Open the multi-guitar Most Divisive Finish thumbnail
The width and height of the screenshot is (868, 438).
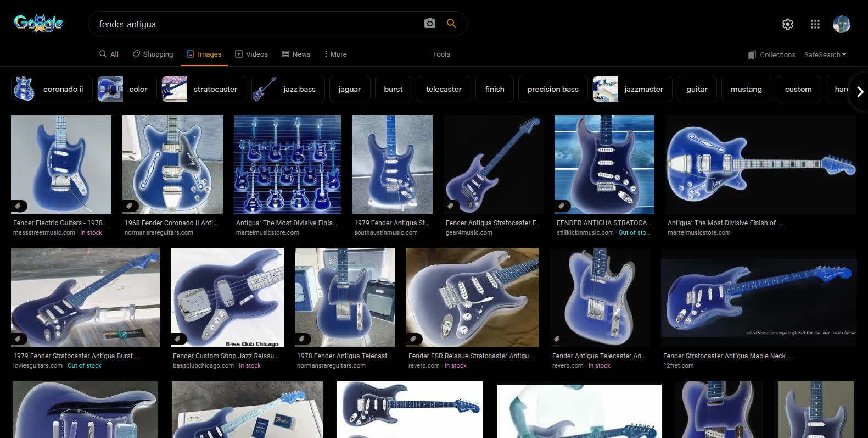click(287, 164)
